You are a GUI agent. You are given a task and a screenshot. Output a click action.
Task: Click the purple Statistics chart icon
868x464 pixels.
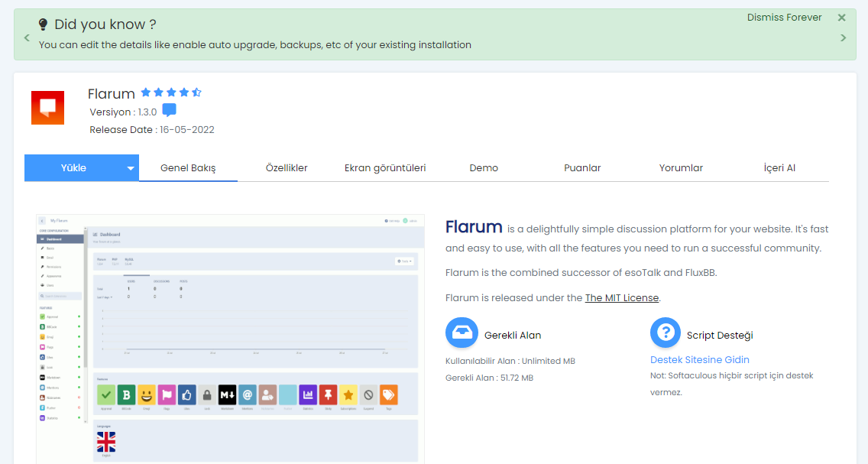coord(308,394)
